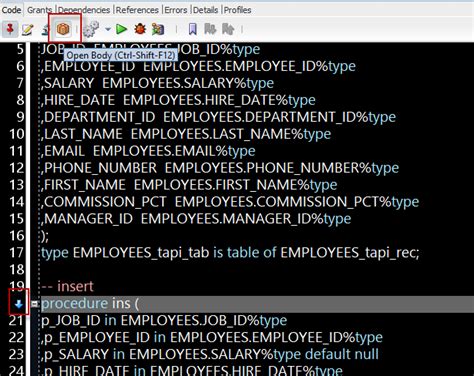Switch to the Dependencies tab
Viewport: 474px width, 376px height.
(x=84, y=10)
